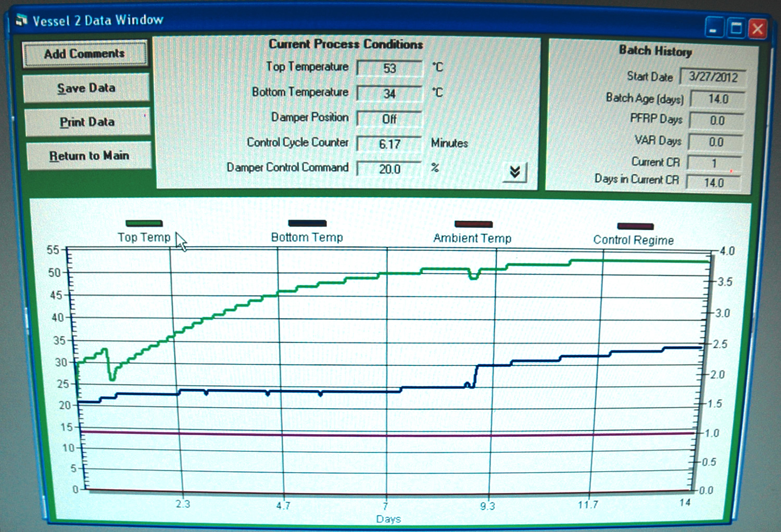Click the Days in Current CR field

pyautogui.click(x=714, y=183)
